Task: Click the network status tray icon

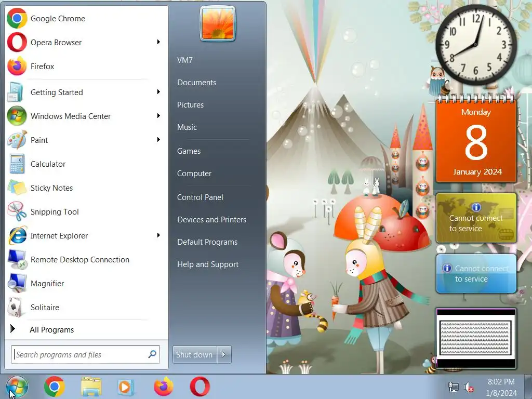Action: coord(453,387)
